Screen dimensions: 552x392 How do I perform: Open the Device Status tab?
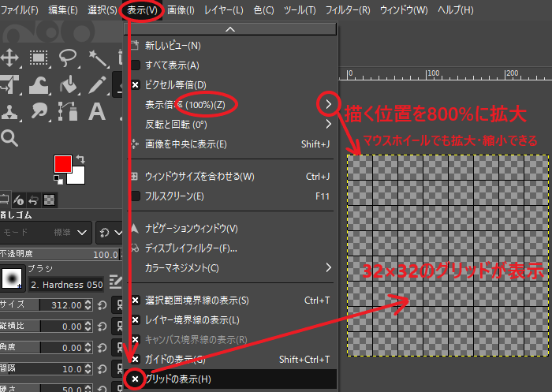[x=18, y=200]
